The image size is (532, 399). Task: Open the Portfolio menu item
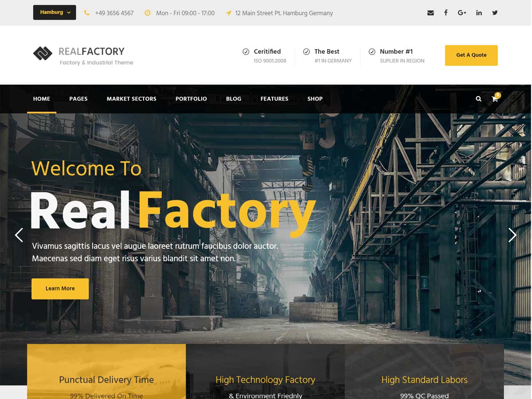coord(191,99)
